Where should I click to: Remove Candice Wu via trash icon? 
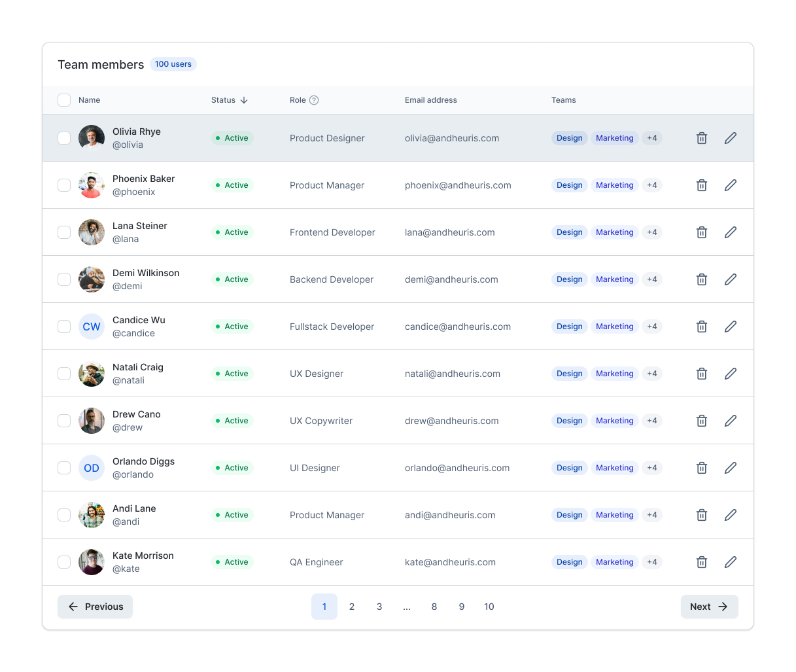pos(701,327)
